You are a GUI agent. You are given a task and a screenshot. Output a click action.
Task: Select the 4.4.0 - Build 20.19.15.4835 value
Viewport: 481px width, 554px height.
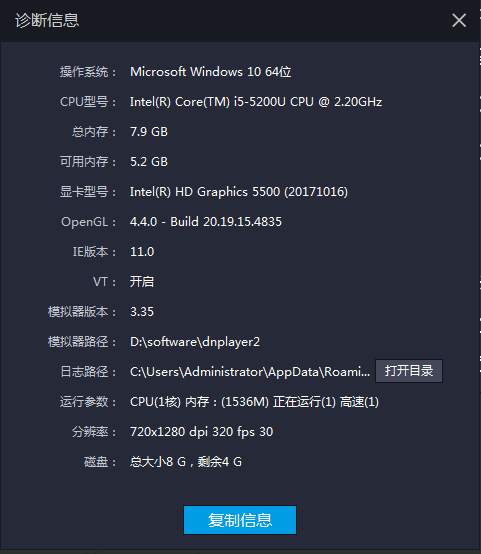coord(206,222)
